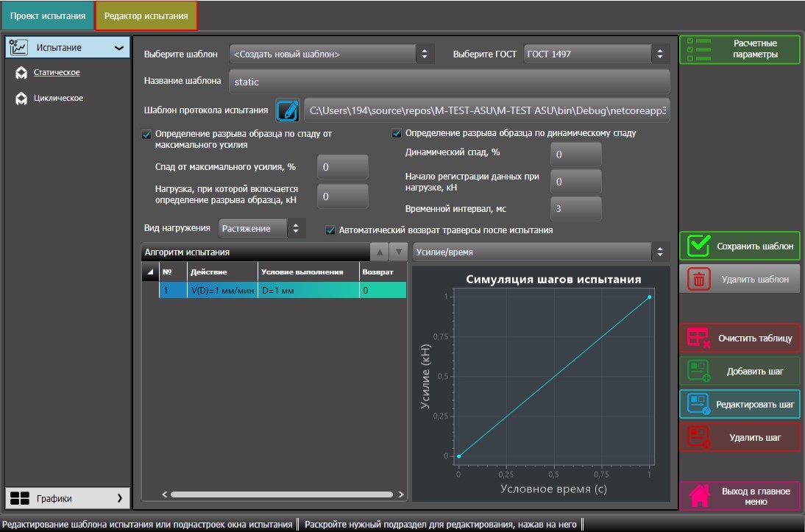The image size is (805, 532).
Task: Click Удалить шаг button
Action: point(740,438)
